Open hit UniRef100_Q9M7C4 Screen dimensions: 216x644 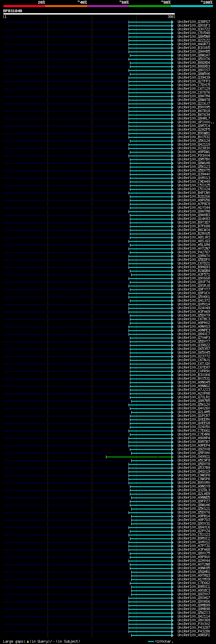click(194, 126)
